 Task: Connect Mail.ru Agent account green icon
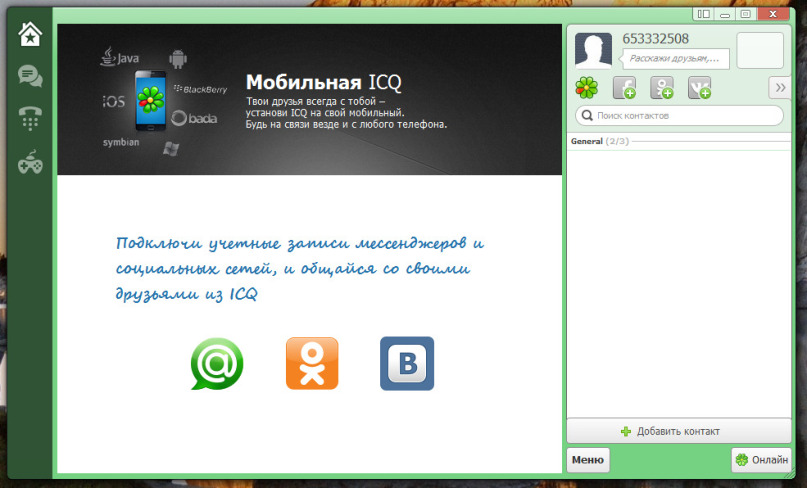(x=217, y=363)
